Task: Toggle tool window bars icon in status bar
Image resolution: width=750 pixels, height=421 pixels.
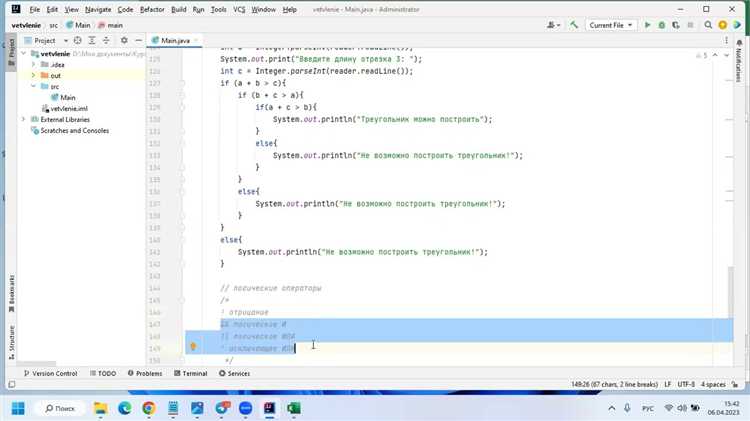Action: 12,384
